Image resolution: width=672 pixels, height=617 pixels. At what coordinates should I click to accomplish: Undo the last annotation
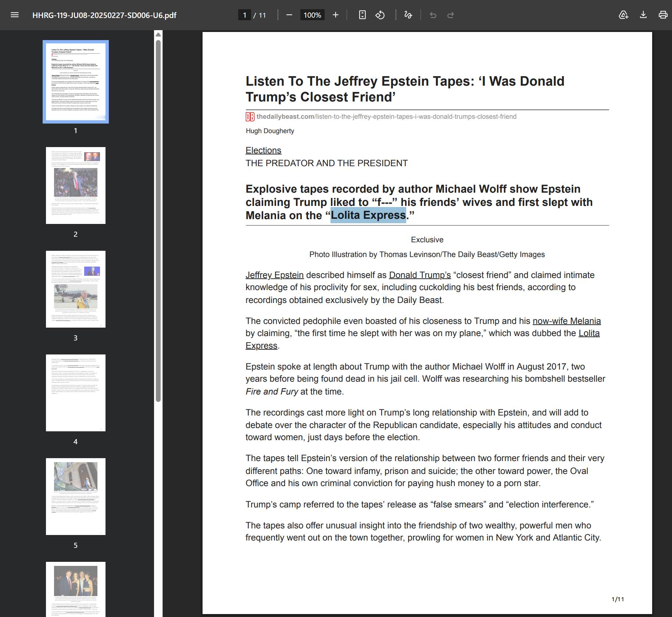(x=433, y=15)
